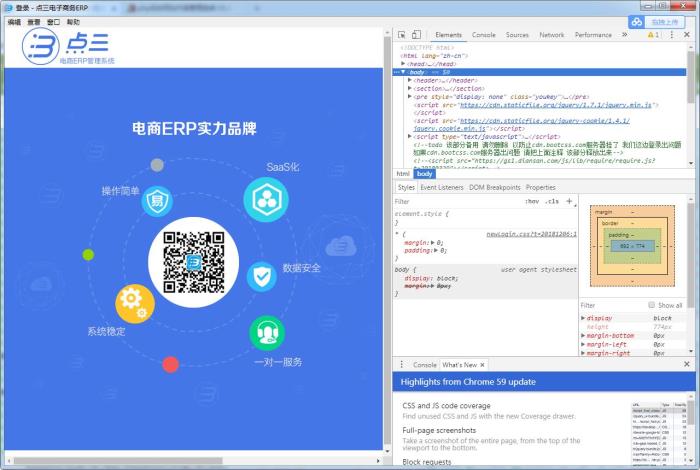Expand computed margin-bottom property

[x=583, y=336]
